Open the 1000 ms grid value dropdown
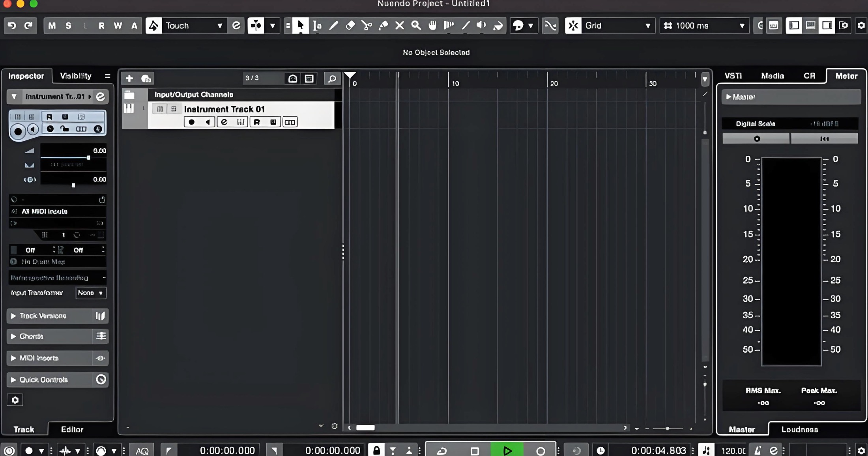Viewport: 868px width, 456px height. pos(705,26)
